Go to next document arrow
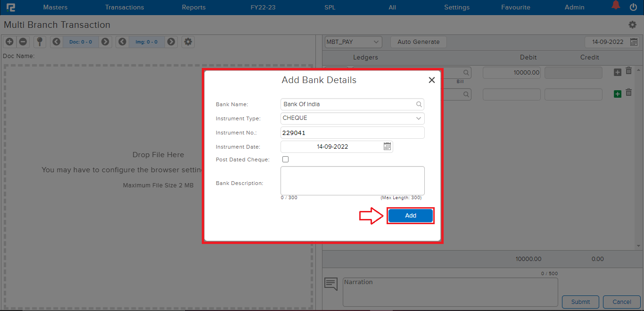This screenshot has width=644, height=311. (105, 42)
